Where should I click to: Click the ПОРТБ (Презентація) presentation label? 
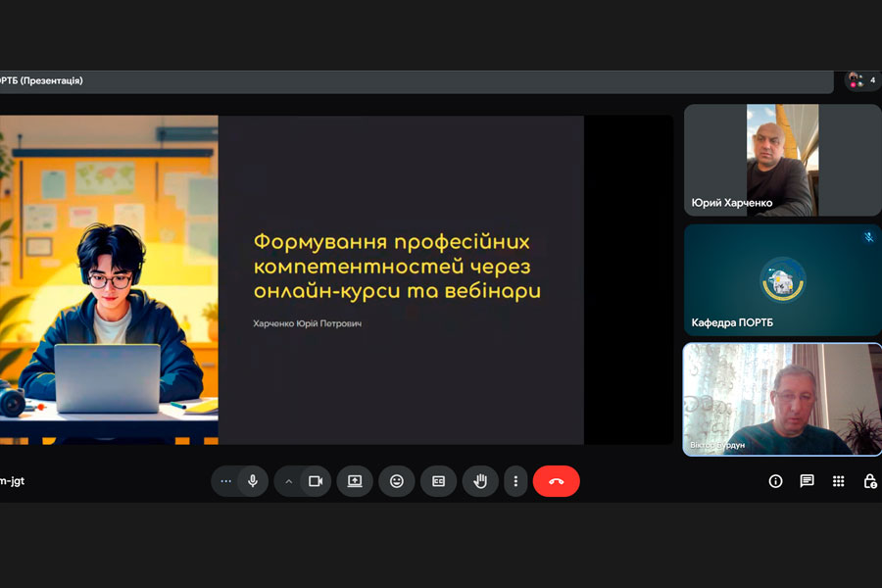tap(41, 81)
